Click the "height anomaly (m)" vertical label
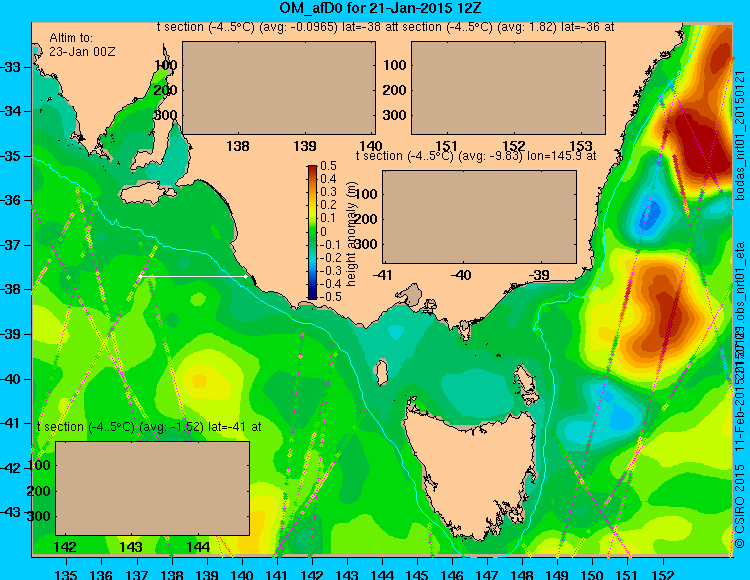The image size is (750, 580). (351, 234)
